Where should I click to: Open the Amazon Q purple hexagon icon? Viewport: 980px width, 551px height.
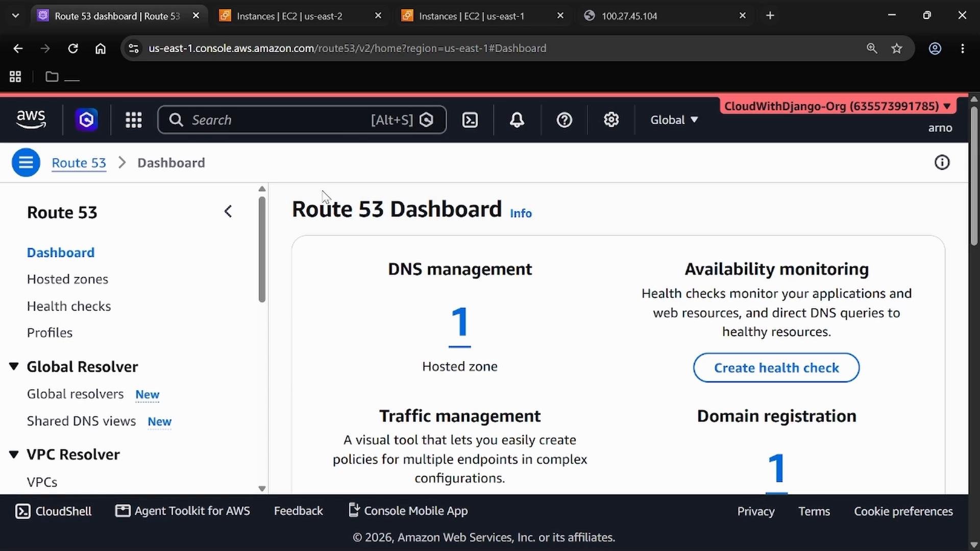[87, 120]
